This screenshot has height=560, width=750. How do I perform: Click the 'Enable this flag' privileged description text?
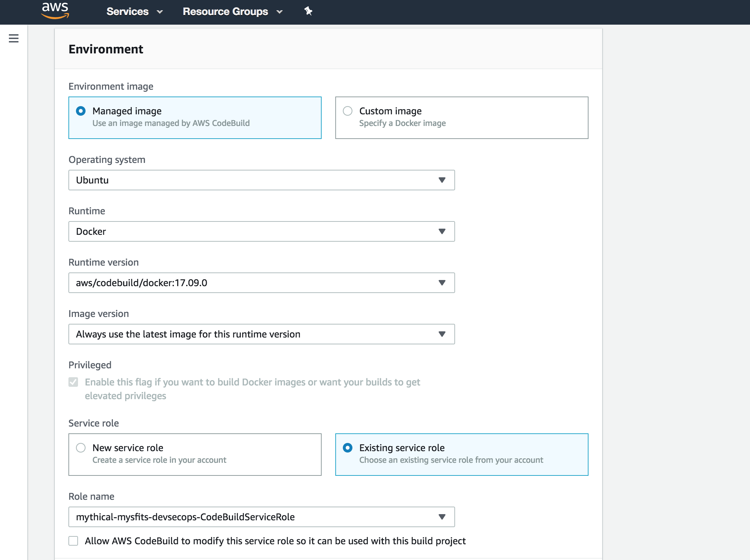point(253,389)
